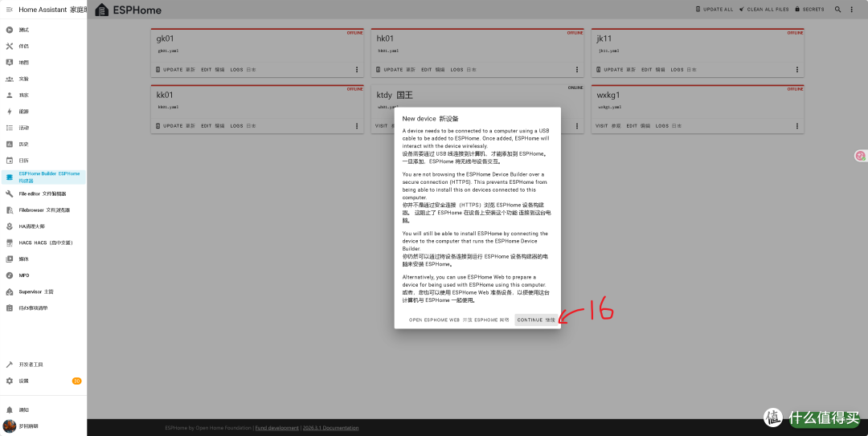Open MPD from the sidebar
Image resolution: width=868 pixels, height=436 pixels.
[43, 275]
